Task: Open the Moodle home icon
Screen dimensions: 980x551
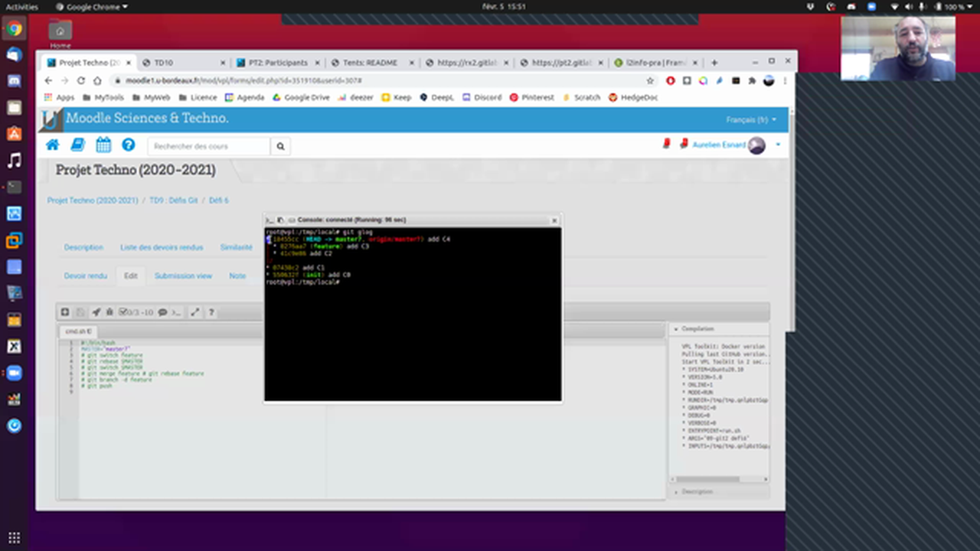Action: 52,145
